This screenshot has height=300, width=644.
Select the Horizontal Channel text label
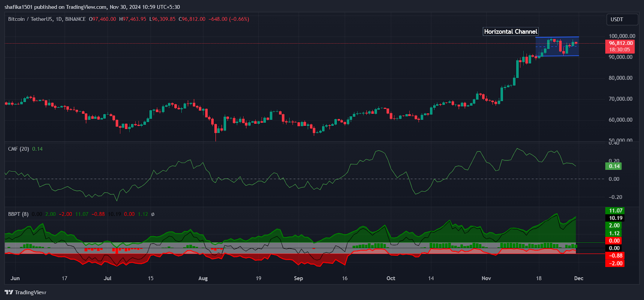[510, 31]
